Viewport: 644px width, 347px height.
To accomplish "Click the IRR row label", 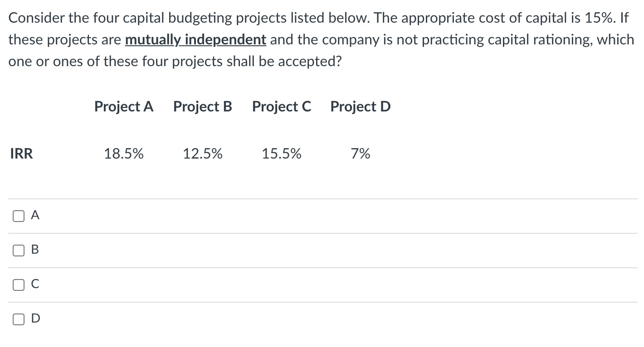I will pos(21,154).
